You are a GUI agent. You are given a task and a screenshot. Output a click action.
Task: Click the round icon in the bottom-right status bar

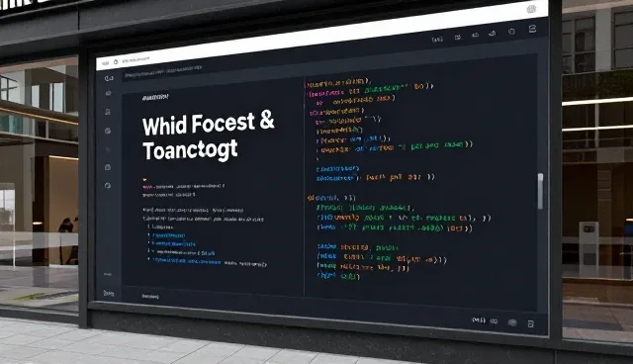[512, 322]
